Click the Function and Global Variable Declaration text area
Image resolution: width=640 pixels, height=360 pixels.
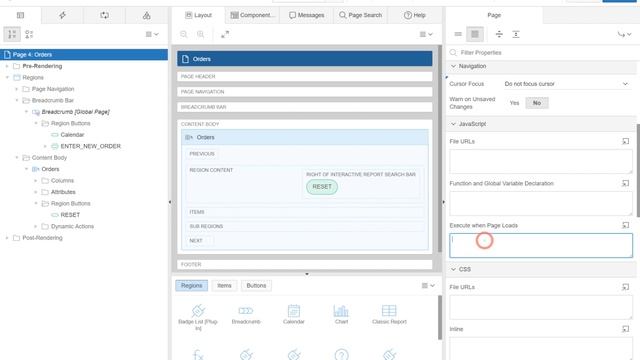(x=541, y=203)
